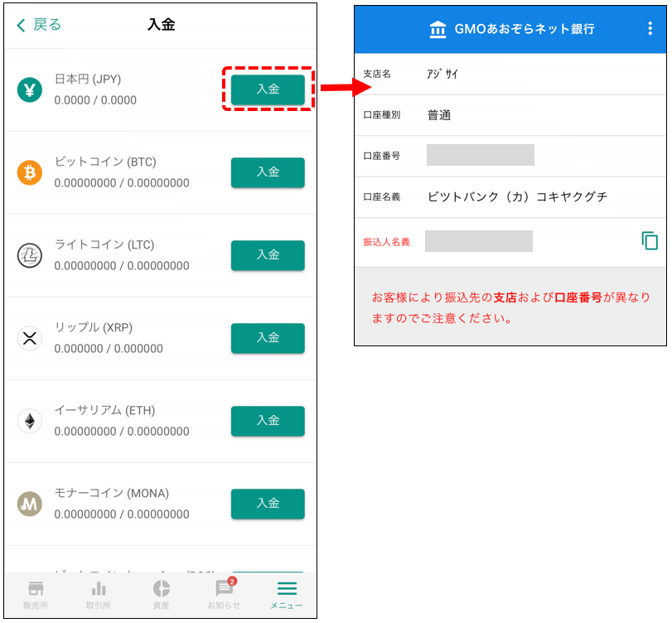Click the GMOあおぞらネット銀行 title
Viewport: 672px width, 623px height.
pyautogui.click(x=525, y=29)
